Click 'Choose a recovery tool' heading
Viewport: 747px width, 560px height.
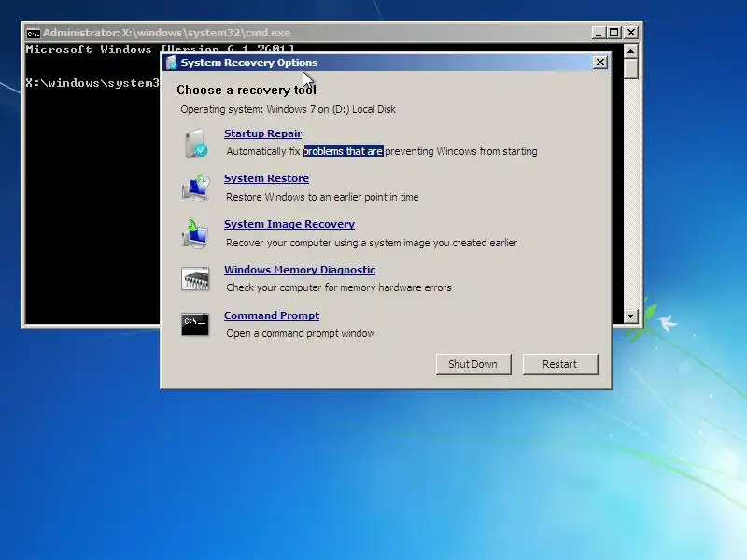[x=247, y=90]
